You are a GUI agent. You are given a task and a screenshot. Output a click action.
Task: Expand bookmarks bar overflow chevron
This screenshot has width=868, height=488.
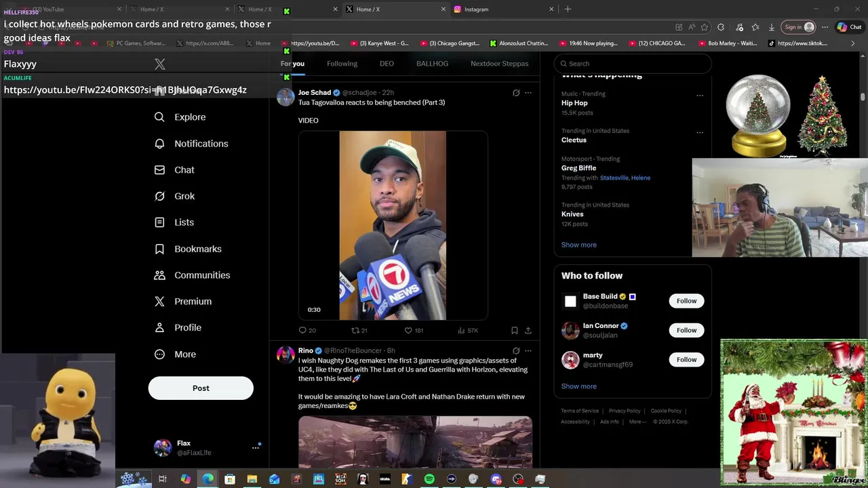[854, 43]
